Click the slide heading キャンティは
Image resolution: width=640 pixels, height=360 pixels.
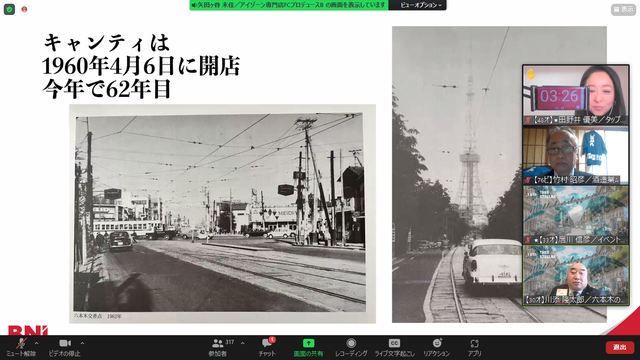(107, 42)
